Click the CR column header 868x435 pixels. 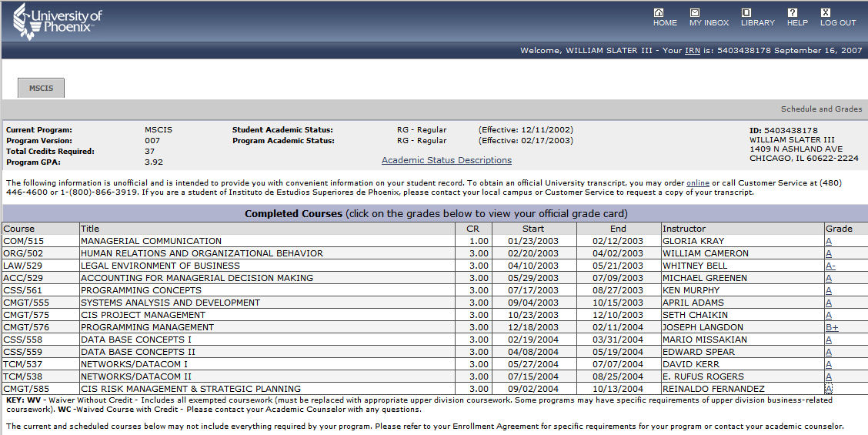pyautogui.click(x=473, y=229)
